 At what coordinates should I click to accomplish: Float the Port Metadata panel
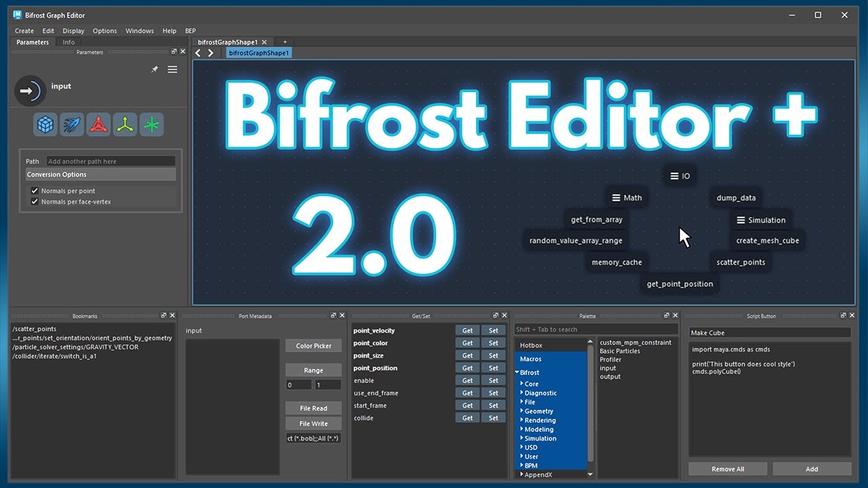coord(334,316)
